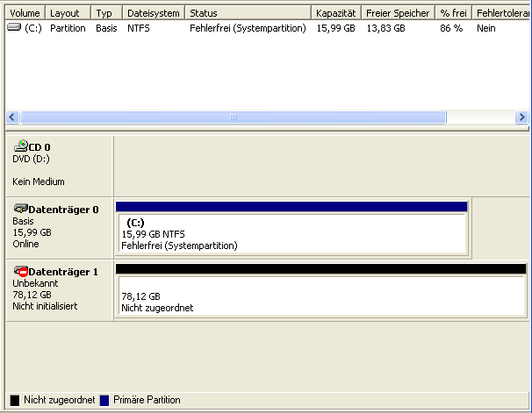Click the Datenträger 1 uninitialized disk icon

tap(21, 271)
